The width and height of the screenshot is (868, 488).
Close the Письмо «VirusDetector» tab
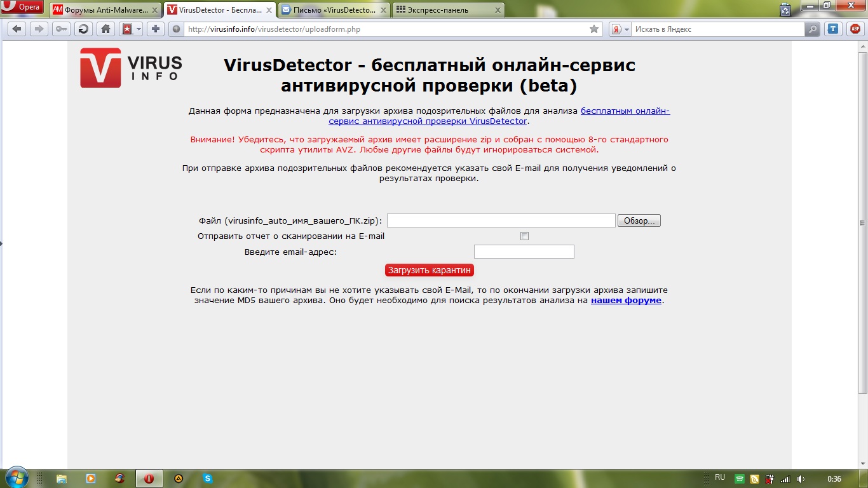(x=383, y=10)
